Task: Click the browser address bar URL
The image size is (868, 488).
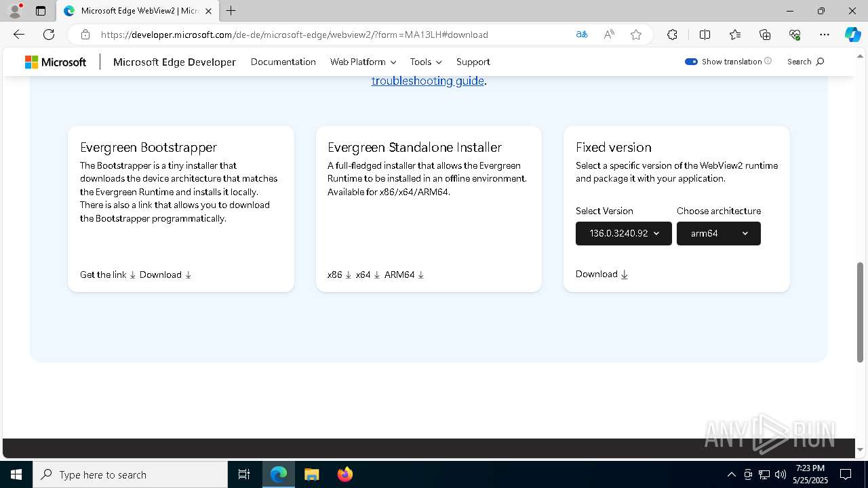Action: point(294,35)
